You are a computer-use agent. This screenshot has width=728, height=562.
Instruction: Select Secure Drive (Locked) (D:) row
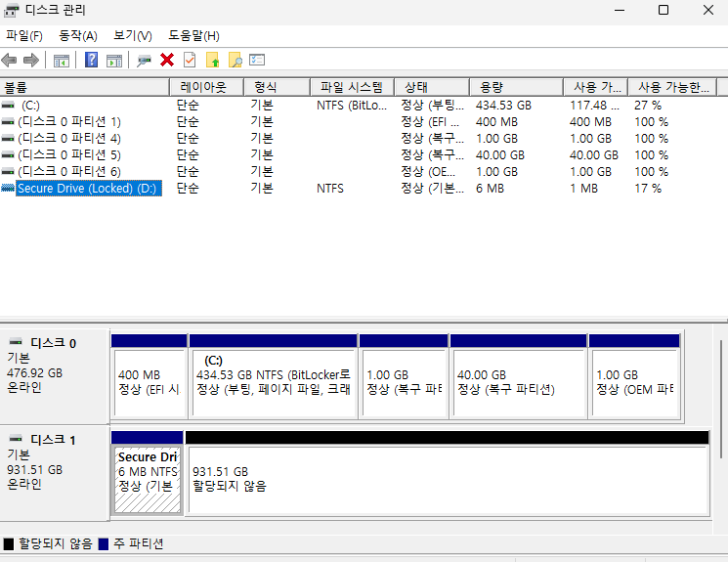tap(359, 188)
